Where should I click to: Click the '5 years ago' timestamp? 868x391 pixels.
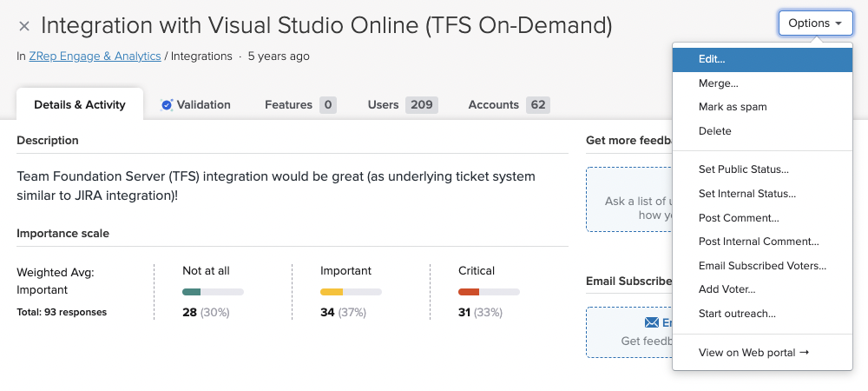[x=279, y=56]
